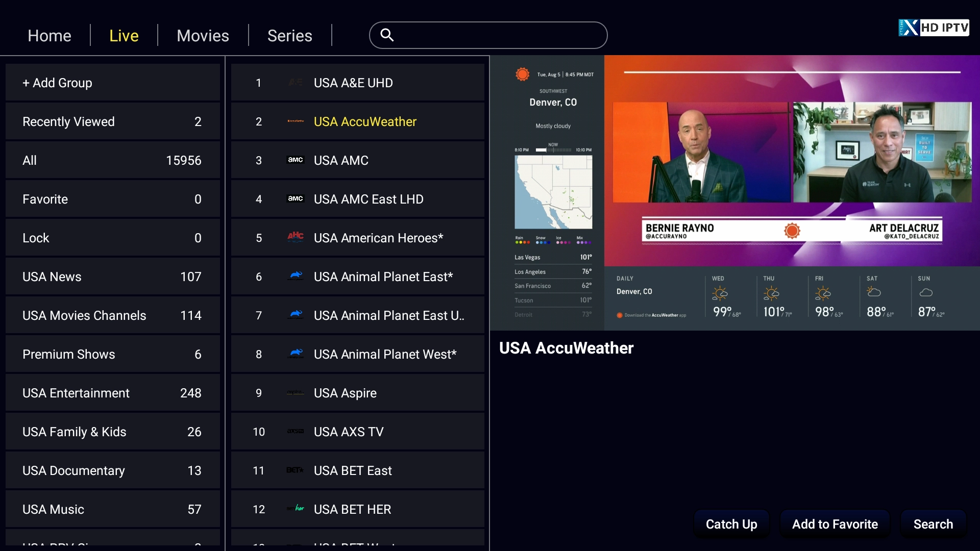Click the logo beside Animal Planet East U..
The image size is (980, 551).
[296, 315]
